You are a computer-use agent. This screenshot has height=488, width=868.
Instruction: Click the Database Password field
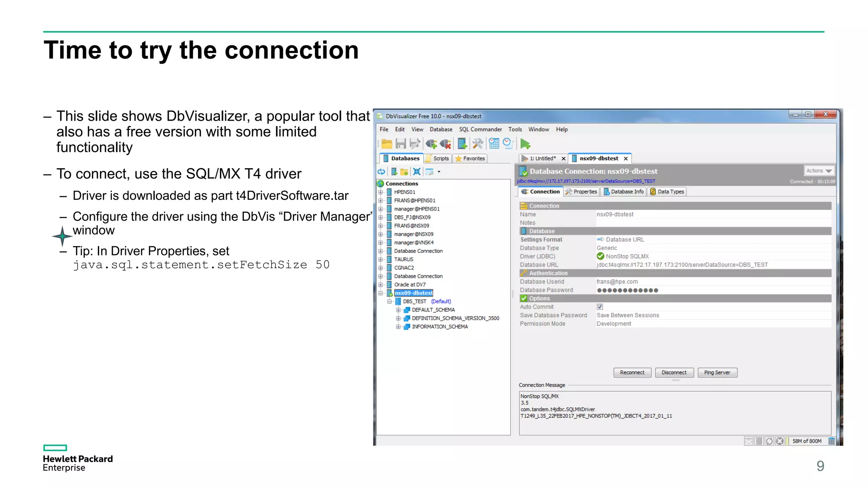713,290
